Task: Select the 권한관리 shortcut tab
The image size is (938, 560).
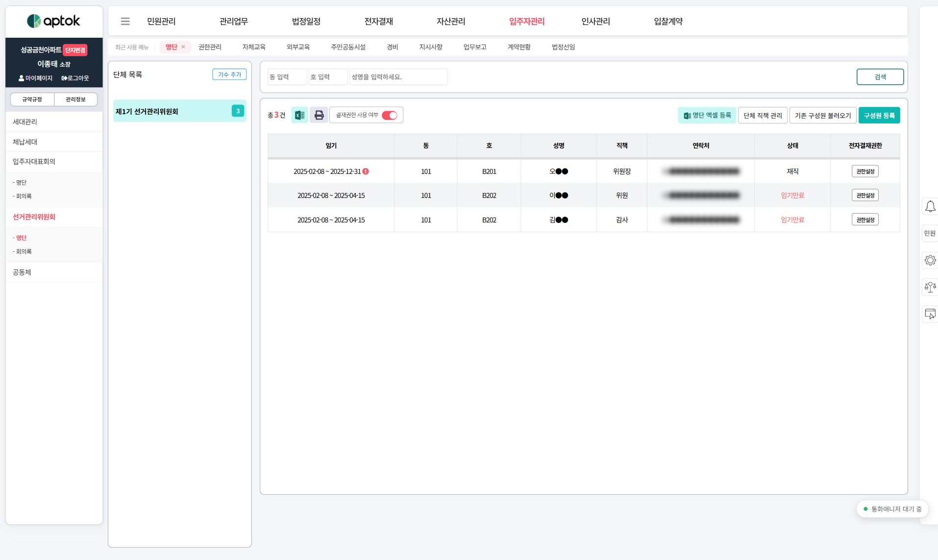Action: tap(210, 47)
